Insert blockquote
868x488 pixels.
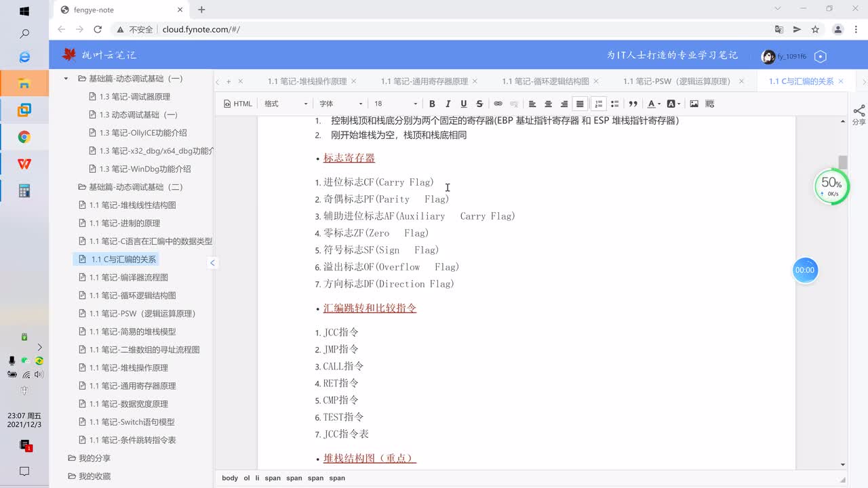[x=633, y=104]
